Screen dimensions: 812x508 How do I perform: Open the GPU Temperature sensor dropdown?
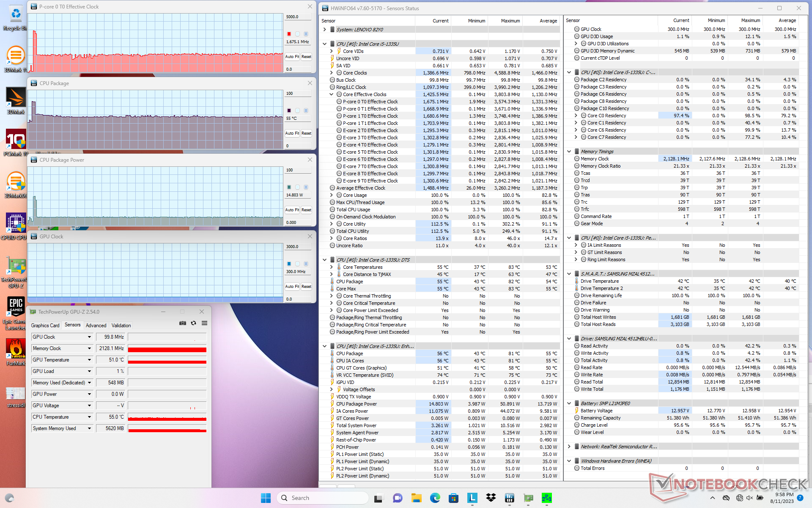pyautogui.click(x=89, y=360)
